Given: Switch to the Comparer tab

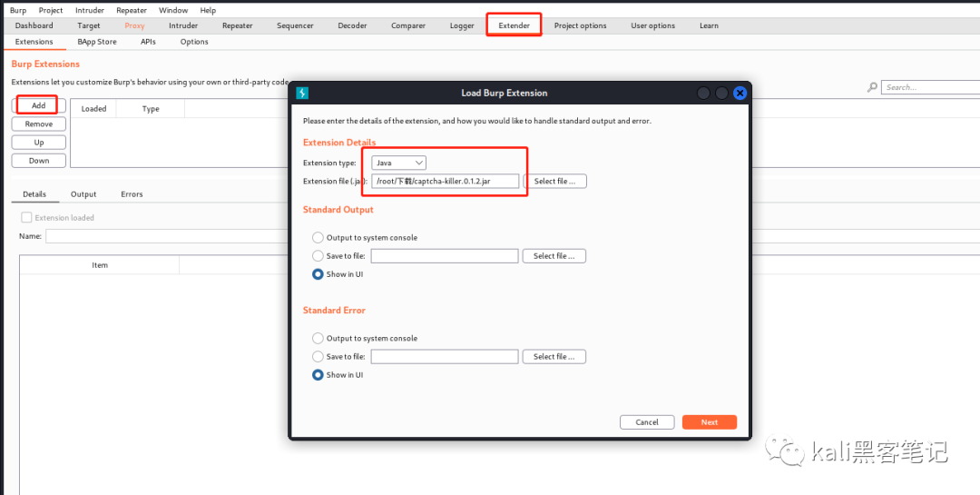Looking at the screenshot, I should 408,25.
